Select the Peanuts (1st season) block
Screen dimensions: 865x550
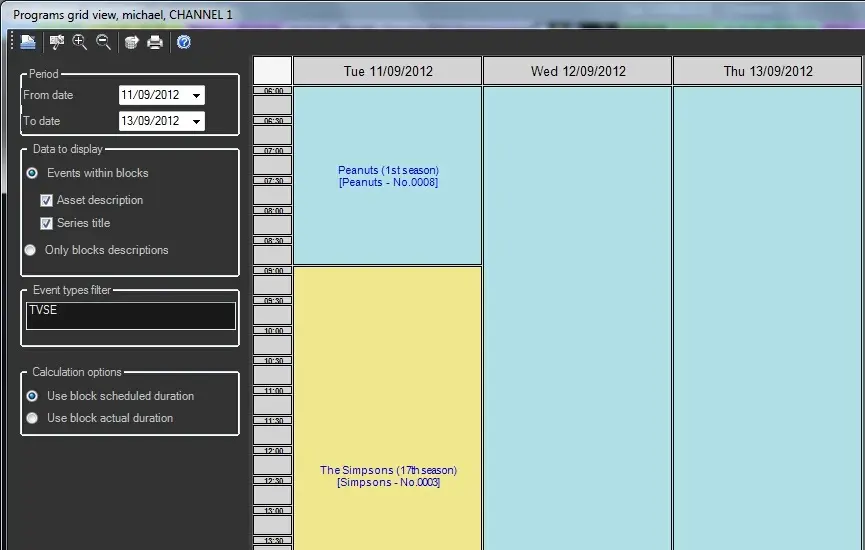pyautogui.click(x=388, y=176)
